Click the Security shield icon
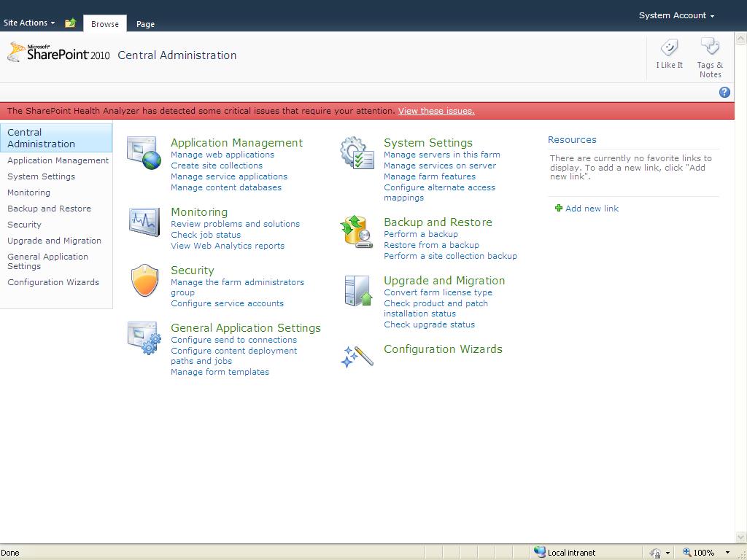This screenshot has width=747, height=560. click(144, 280)
